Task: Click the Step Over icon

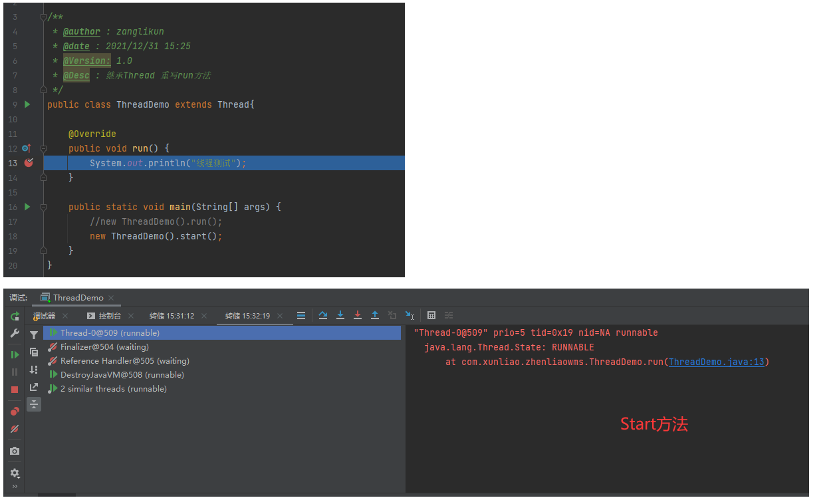Action: [323, 315]
